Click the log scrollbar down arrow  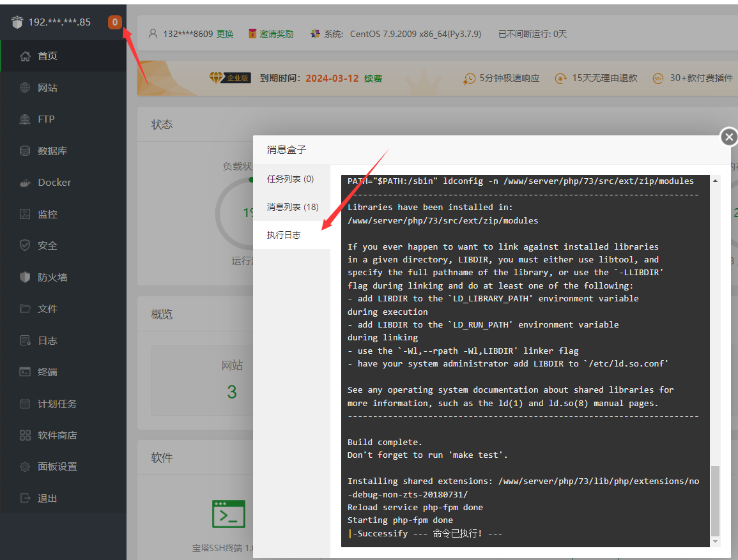pyautogui.click(x=715, y=541)
